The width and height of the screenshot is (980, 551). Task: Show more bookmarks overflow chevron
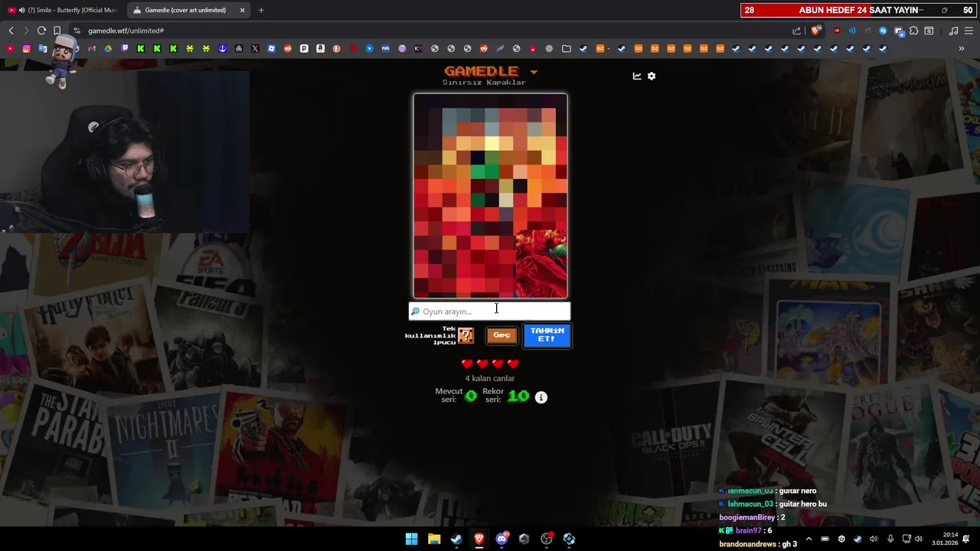tap(962, 48)
